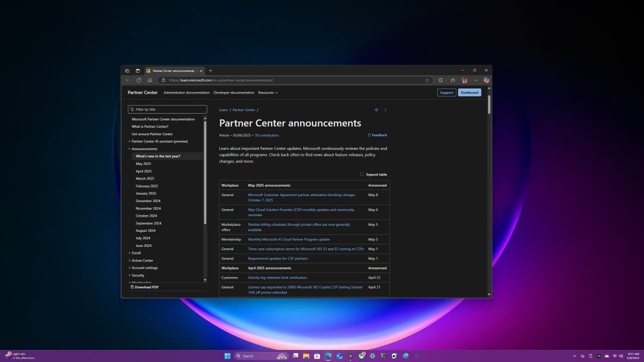This screenshot has height=362, width=644.
Task: Open the tab actions menu icon
Action: (x=127, y=71)
